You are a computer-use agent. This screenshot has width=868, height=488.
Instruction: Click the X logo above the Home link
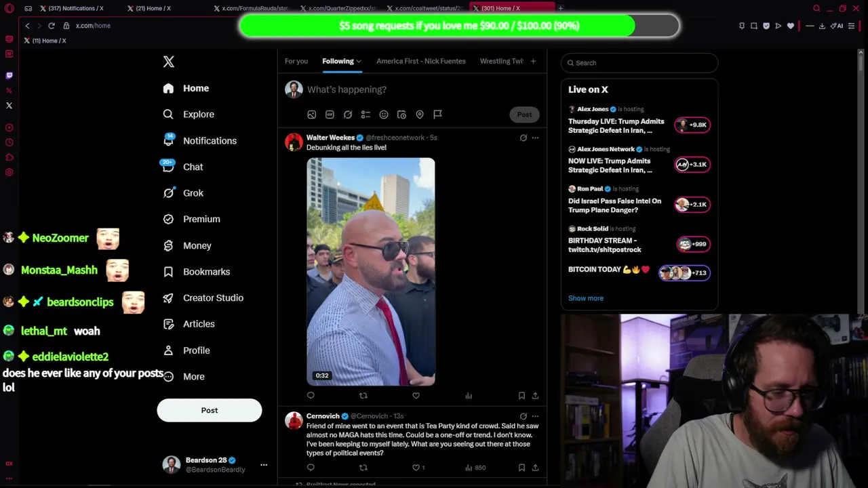[x=169, y=62]
